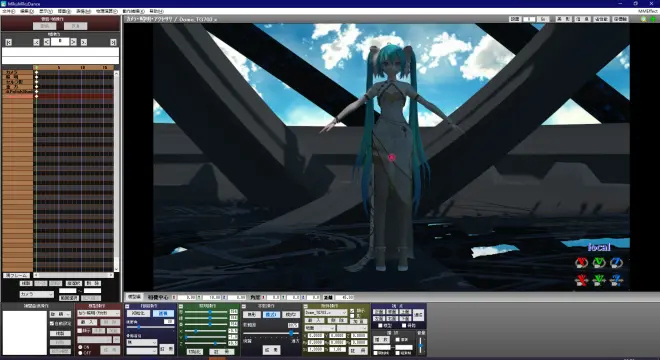Open the camera follow-bone second dropdown
The width and height of the screenshot is (660, 360).
[142, 351]
